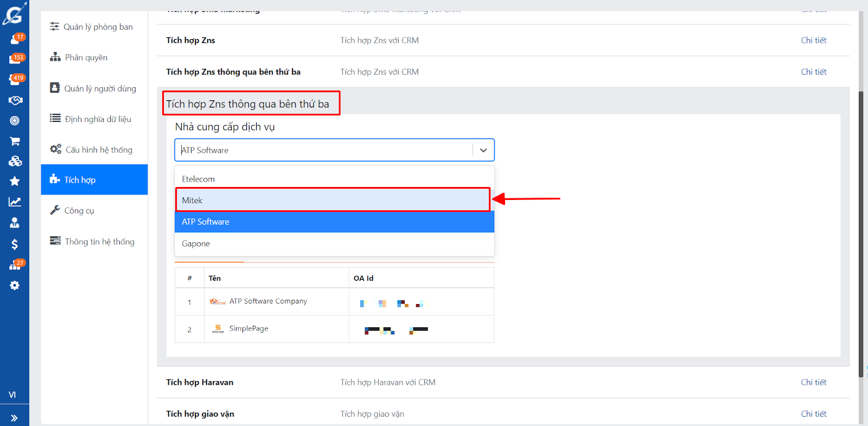Open the target bullseye icon

[x=15, y=120]
